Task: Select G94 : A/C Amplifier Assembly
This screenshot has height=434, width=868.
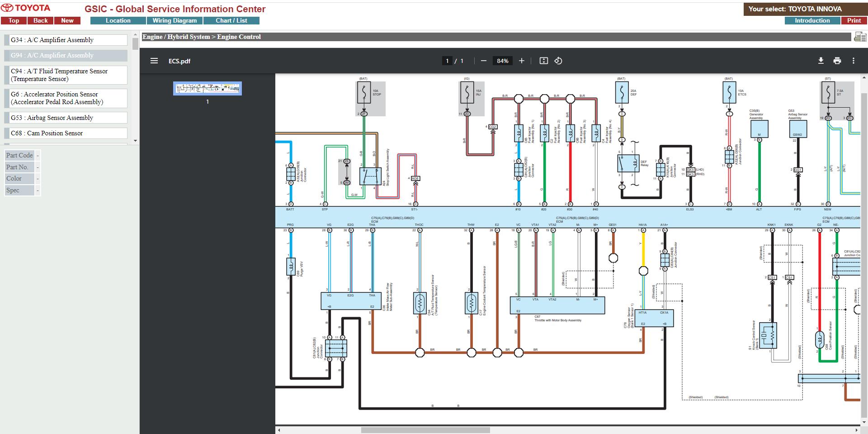Action: coord(66,55)
